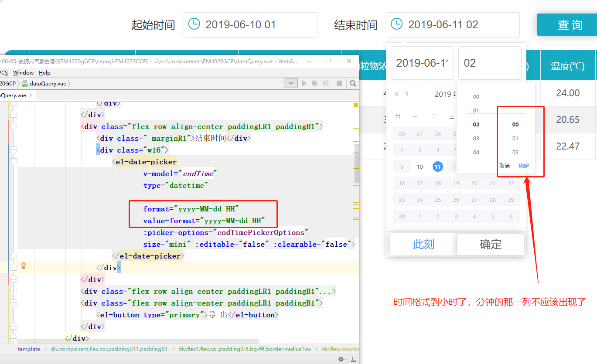The width and height of the screenshot is (597, 364).
Task: Click the template breadcrumb at the bottom
Action: pyautogui.click(x=29, y=349)
